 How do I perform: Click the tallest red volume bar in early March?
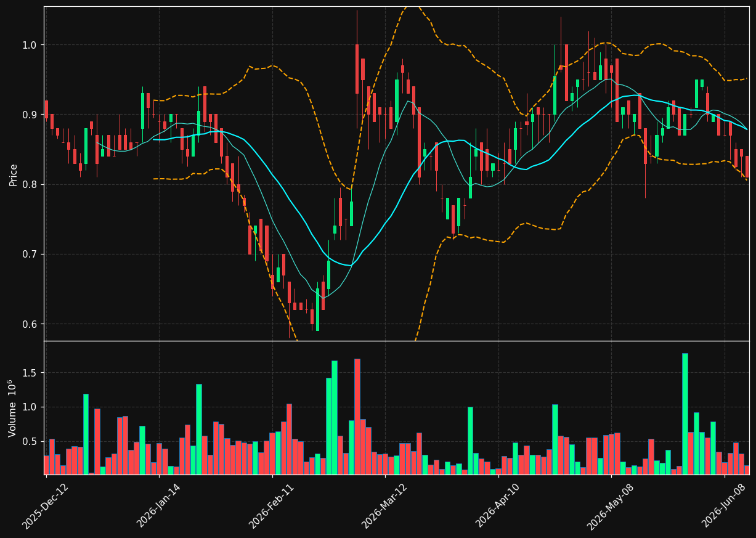click(x=357, y=417)
